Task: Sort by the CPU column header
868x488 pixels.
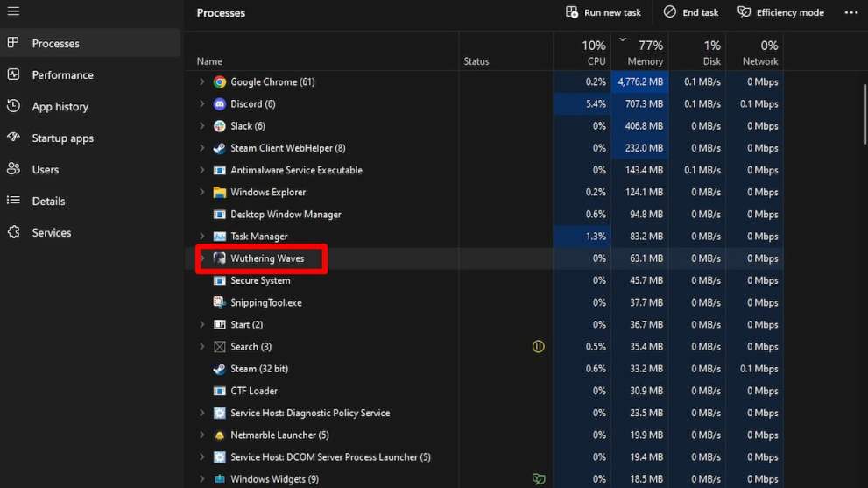Action: click(x=582, y=52)
